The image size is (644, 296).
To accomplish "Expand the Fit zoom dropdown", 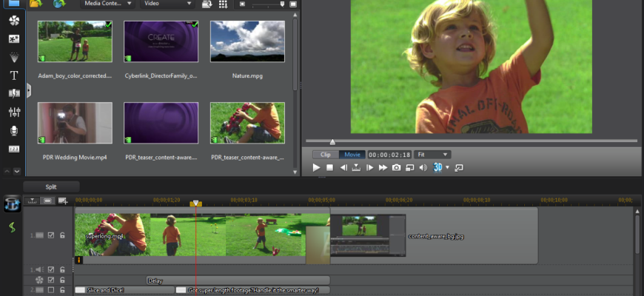I will pyautogui.click(x=432, y=155).
